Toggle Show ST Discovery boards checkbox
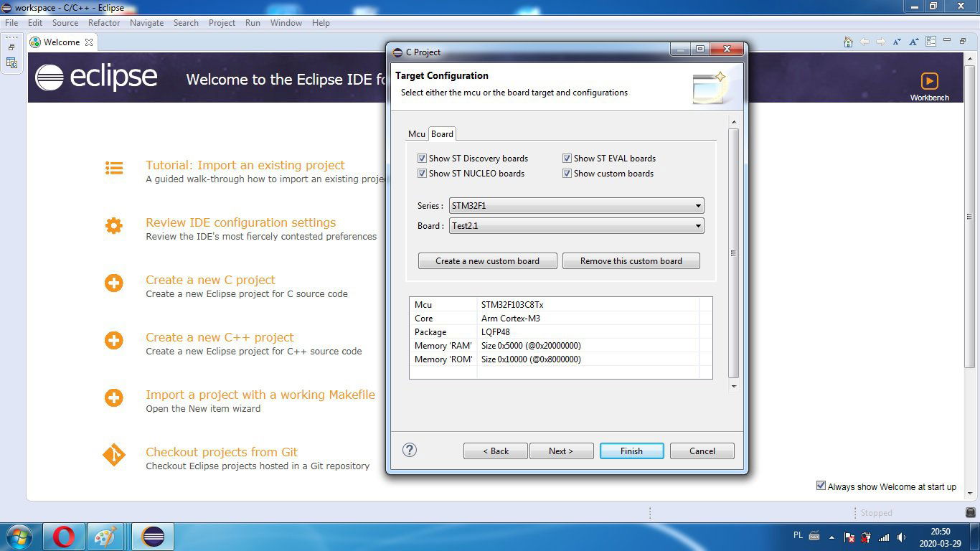 pyautogui.click(x=422, y=158)
